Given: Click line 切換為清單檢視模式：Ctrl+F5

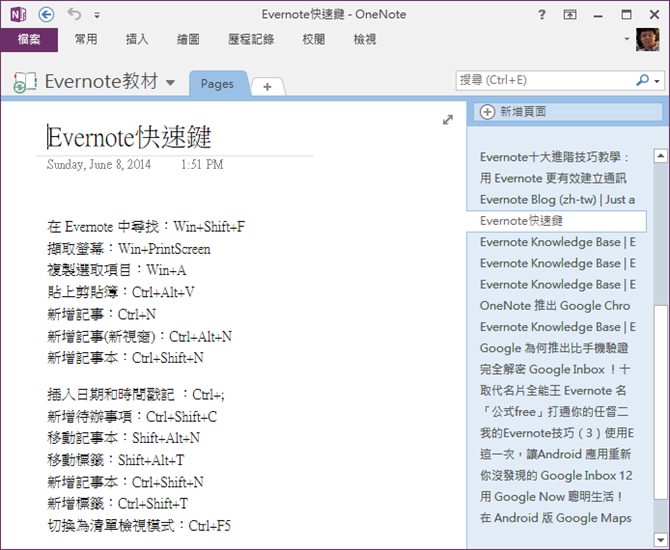Looking at the screenshot, I should (x=139, y=526).
